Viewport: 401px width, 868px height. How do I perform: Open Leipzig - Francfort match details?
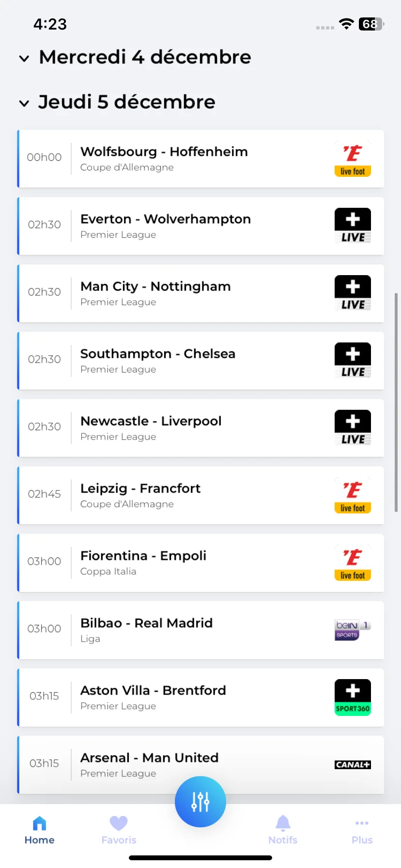pos(200,496)
